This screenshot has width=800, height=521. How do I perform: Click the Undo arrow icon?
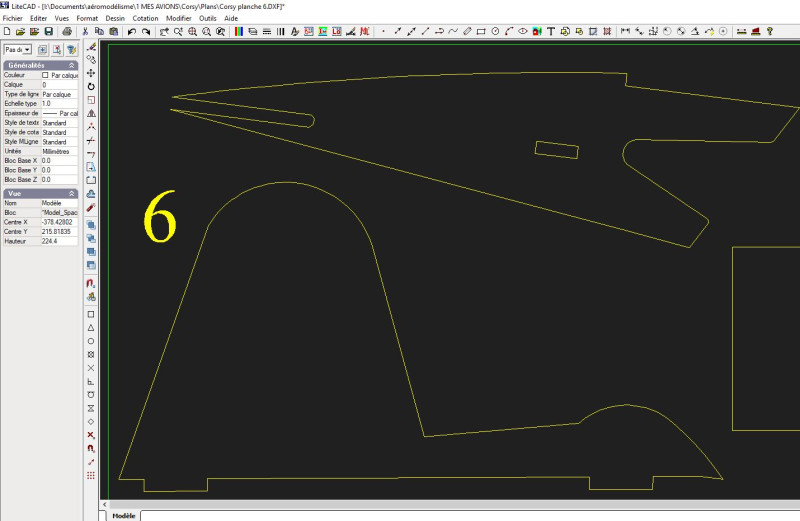(132, 32)
